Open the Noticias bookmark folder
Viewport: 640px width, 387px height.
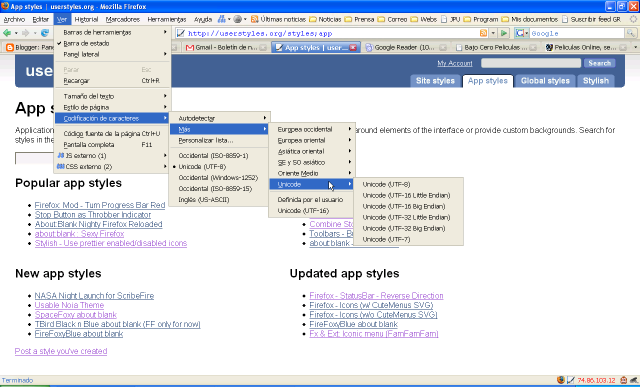[325, 19]
